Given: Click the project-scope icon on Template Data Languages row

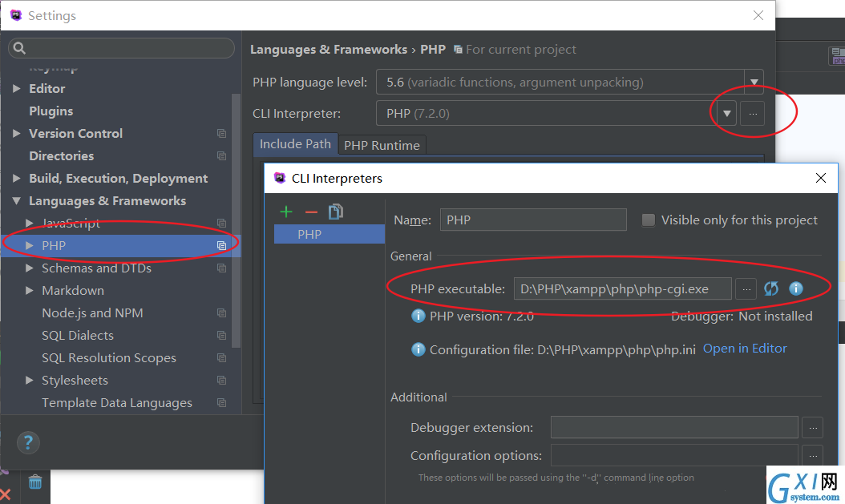Looking at the screenshot, I should click(221, 403).
